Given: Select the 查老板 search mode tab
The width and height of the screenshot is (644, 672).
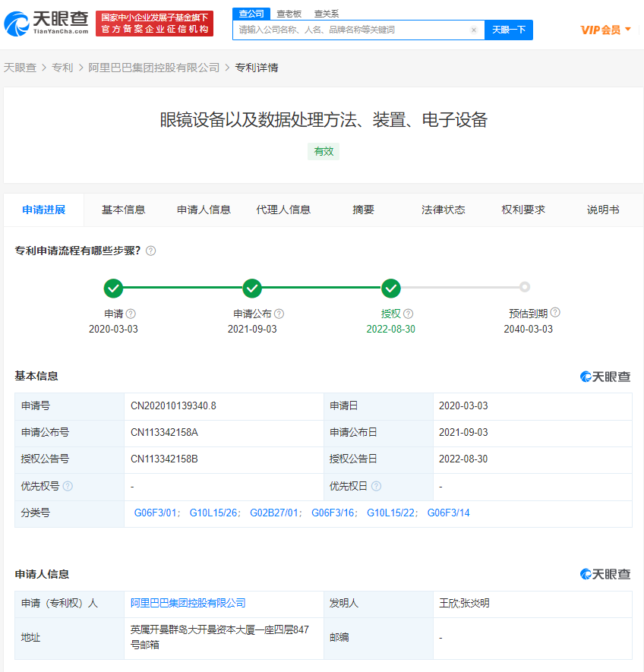Looking at the screenshot, I should click(x=289, y=14).
